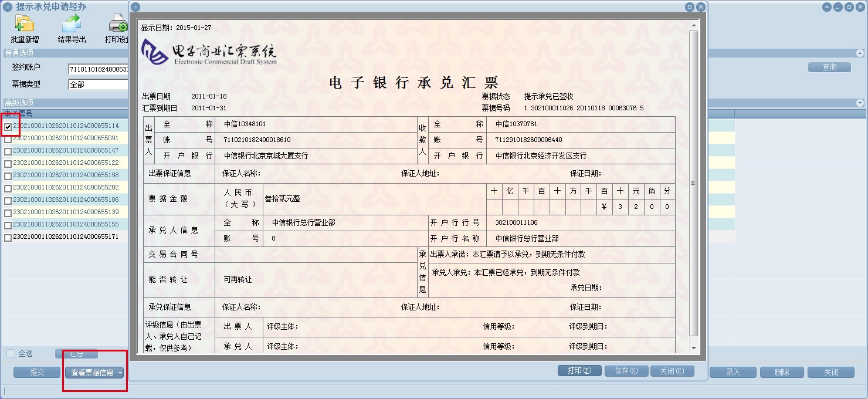Click the 可再转让 transferability value
Image resolution: width=868 pixels, height=399 pixels.
pos(238,280)
